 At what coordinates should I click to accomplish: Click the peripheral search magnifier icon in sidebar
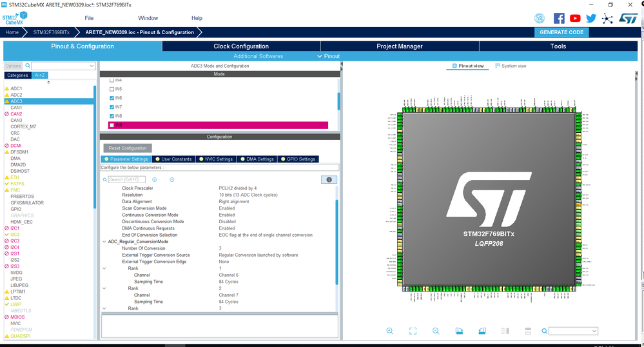pyautogui.click(x=28, y=66)
